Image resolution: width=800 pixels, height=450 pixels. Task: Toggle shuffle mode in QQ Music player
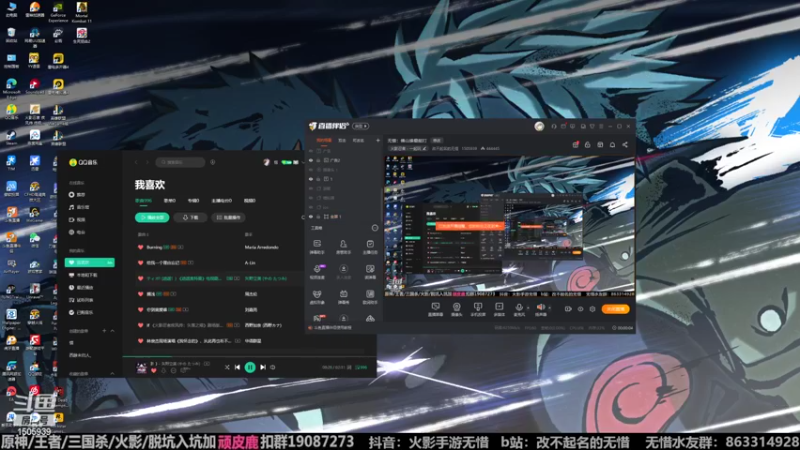tap(227, 367)
